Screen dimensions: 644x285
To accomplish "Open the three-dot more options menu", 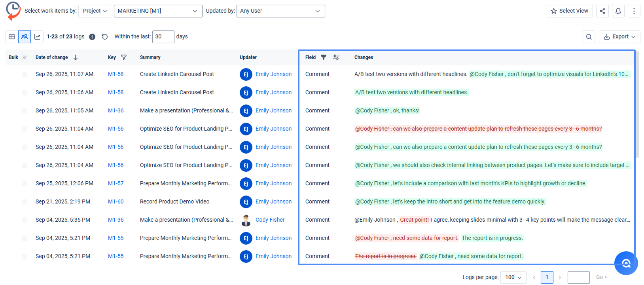I will (634, 11).
